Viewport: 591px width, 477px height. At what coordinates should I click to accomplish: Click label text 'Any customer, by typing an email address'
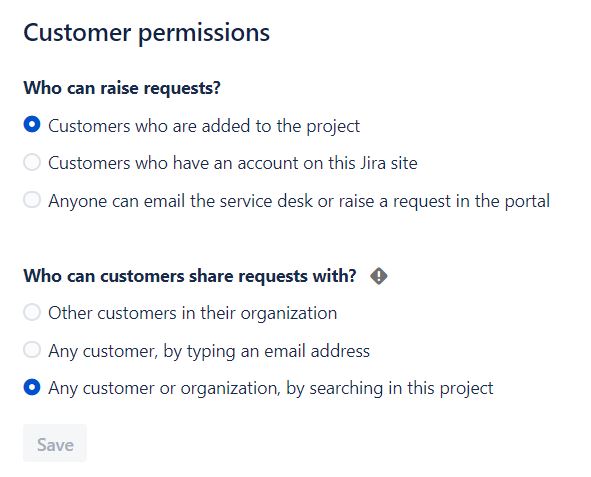click(209, 352)
